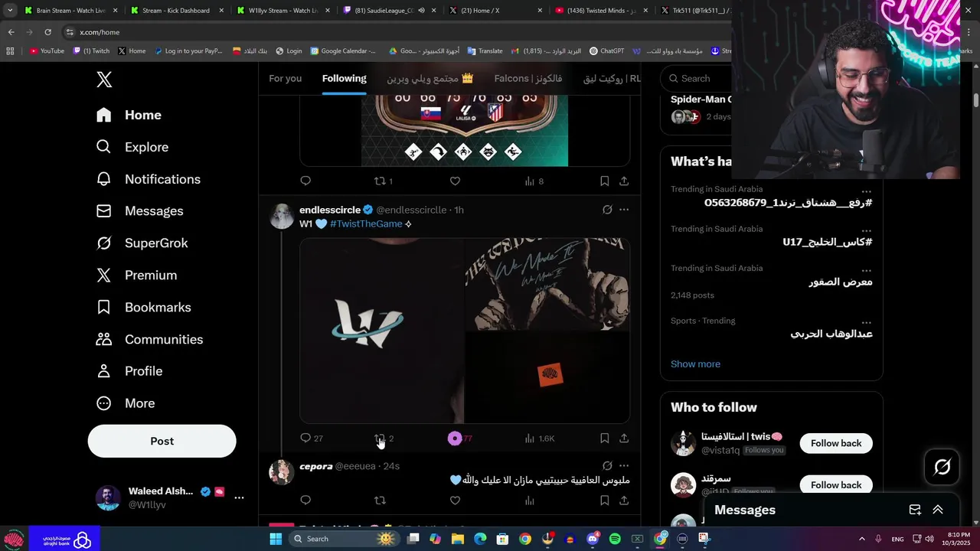Open the ChatGPT bookmark
The width and height of the screenshot is (980, 551).
click(606, 51)
